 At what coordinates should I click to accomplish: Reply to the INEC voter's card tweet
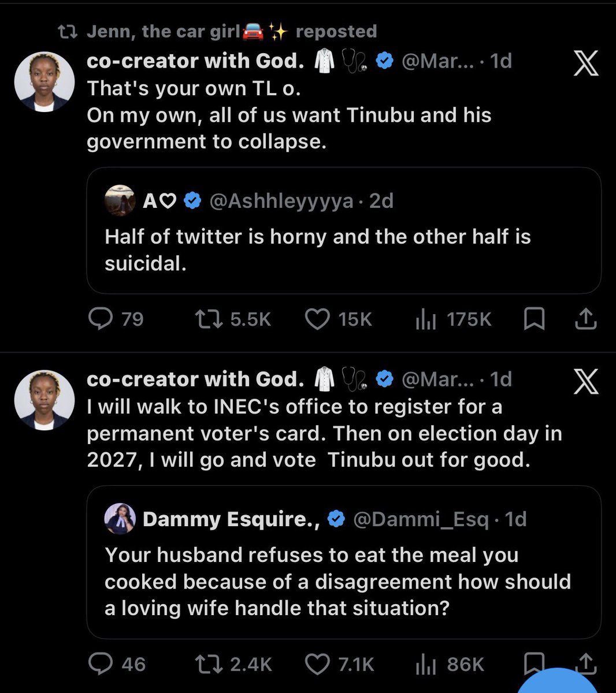(116, 664)
